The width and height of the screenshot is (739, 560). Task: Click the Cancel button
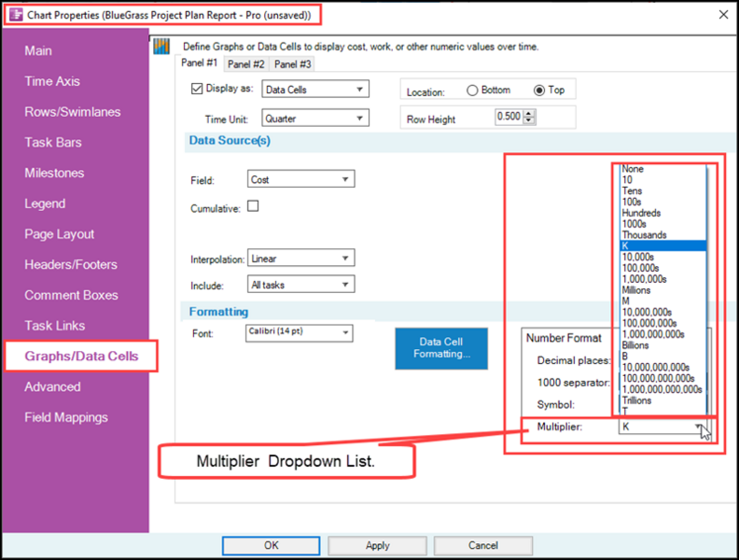point(483,546)
